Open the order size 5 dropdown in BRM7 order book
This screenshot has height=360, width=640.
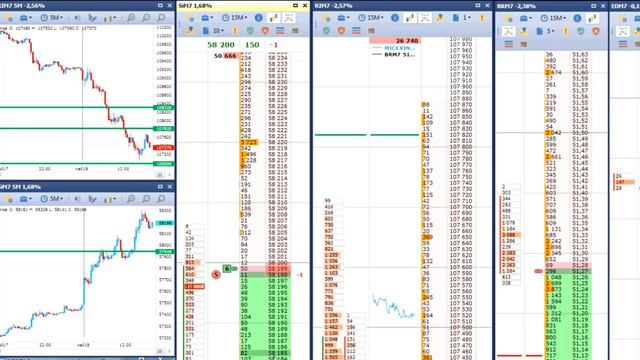point(544,31)
